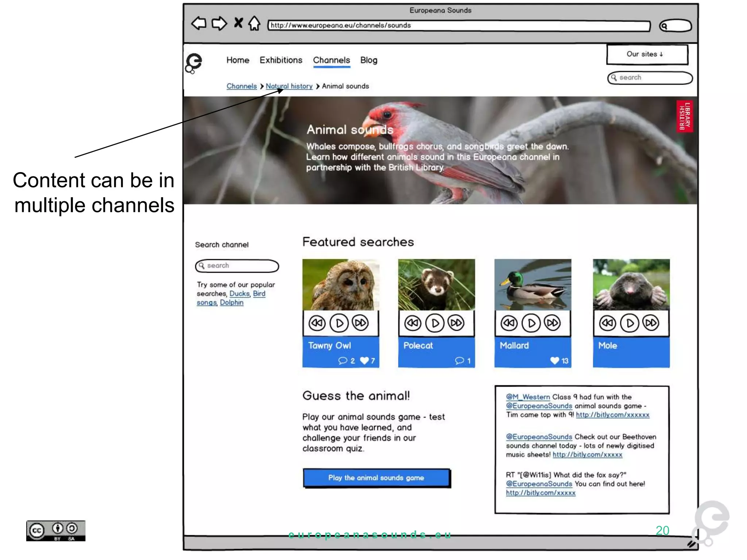This screenshot has width=747, height=560.
Task: Click the browser search pill at top right
Action: pyautogui.click(x=676, y=26)
